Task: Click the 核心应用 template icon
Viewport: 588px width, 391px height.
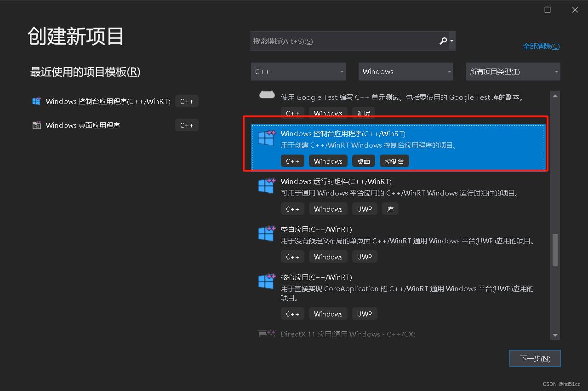Action: coord(266,282)
